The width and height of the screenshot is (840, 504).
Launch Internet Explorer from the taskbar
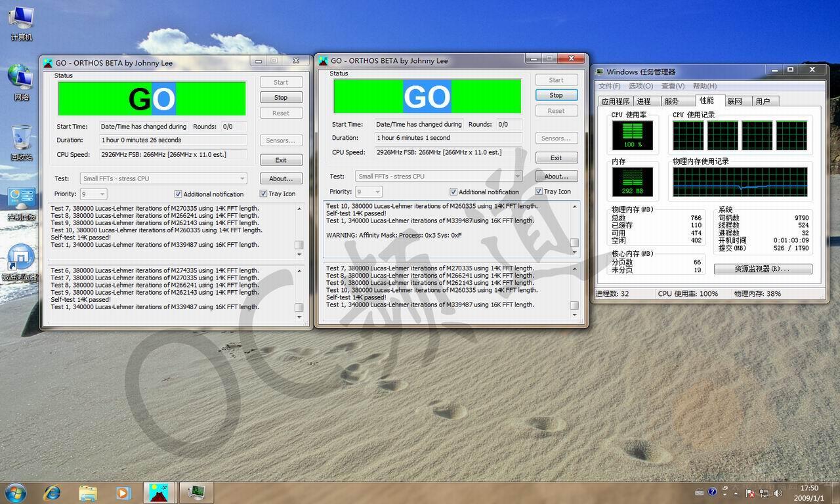click(52, 492)
